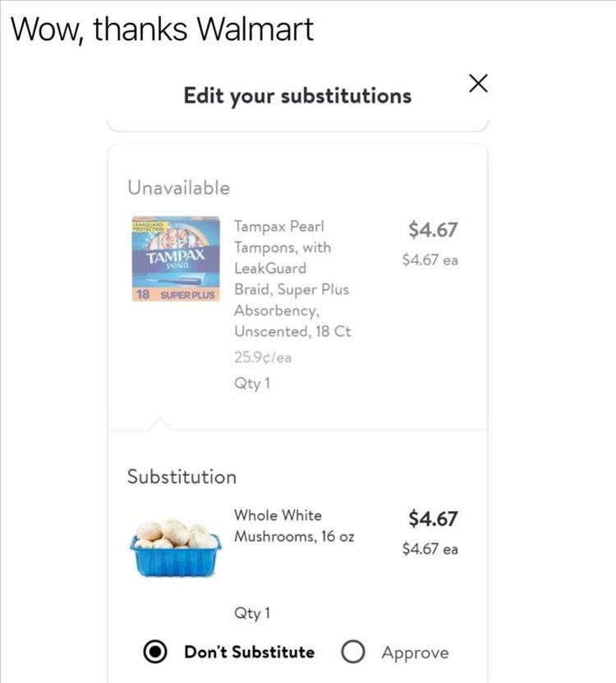Click Qty 1 under the Tampax item

[252, 384]
